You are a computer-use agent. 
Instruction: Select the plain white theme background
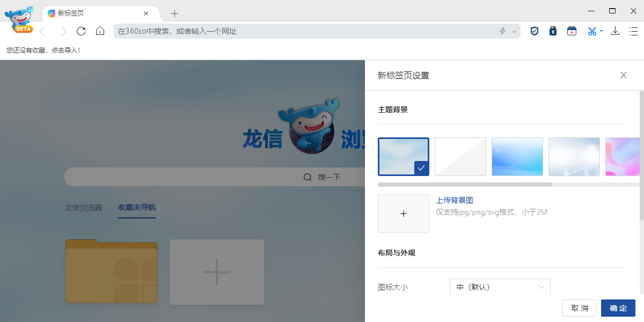tap(460, 156)
